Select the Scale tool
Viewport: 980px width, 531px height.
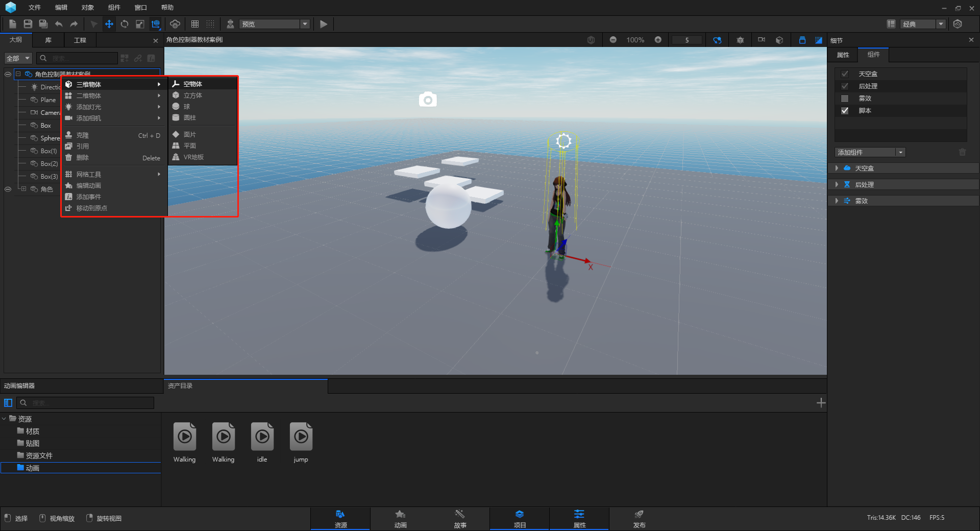(x=140, y=24)
